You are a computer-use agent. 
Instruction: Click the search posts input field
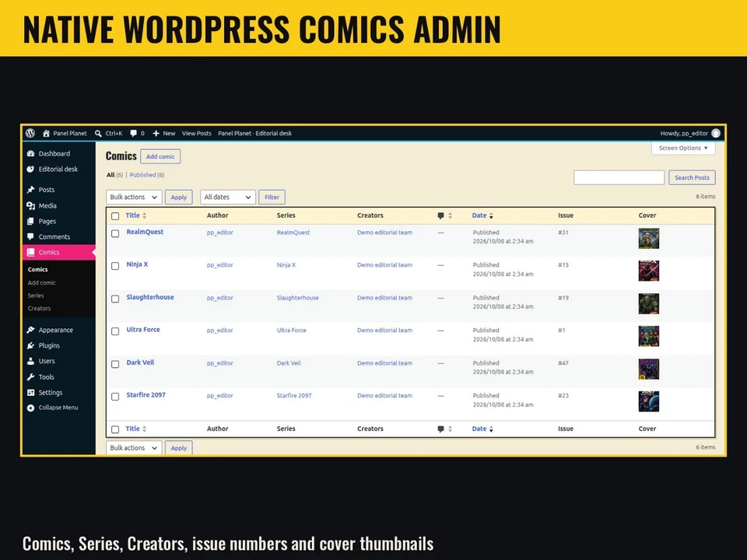(x=619, y=177)
